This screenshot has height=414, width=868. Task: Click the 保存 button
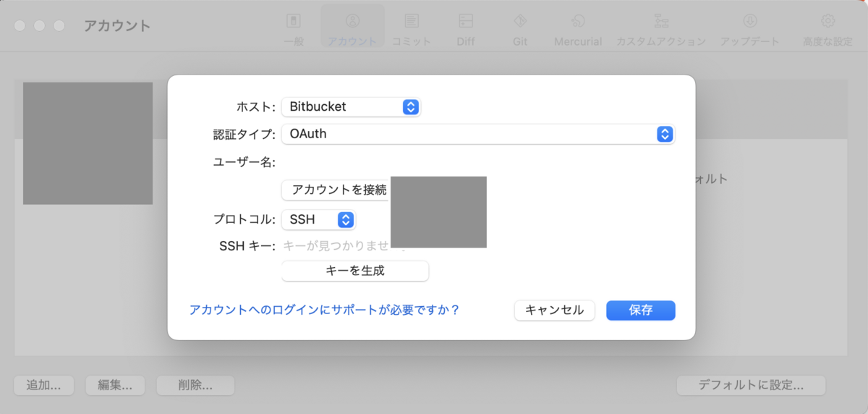[641, 310]
